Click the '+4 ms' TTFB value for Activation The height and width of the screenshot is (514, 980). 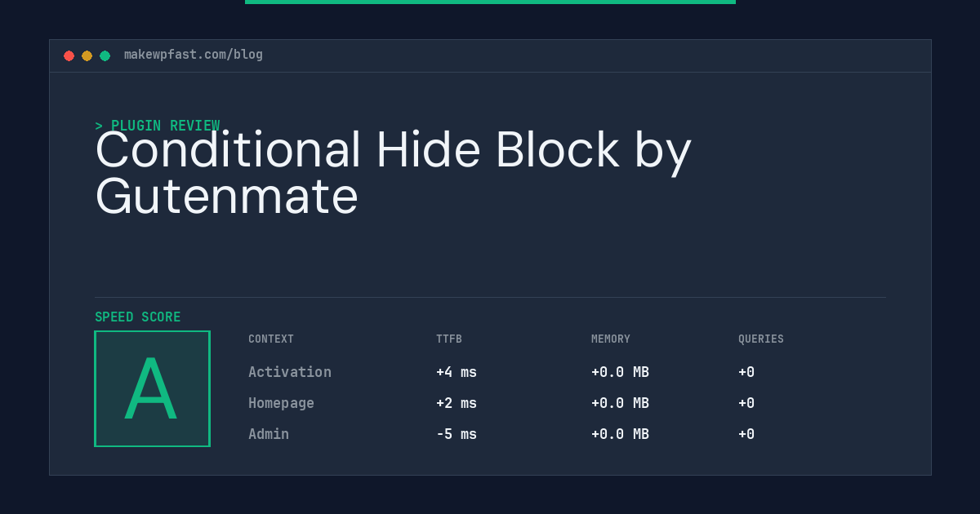tap(457, 372)
